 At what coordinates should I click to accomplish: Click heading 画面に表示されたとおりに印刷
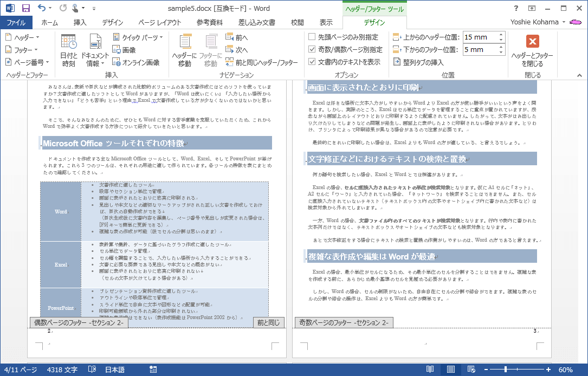point(363,87)
